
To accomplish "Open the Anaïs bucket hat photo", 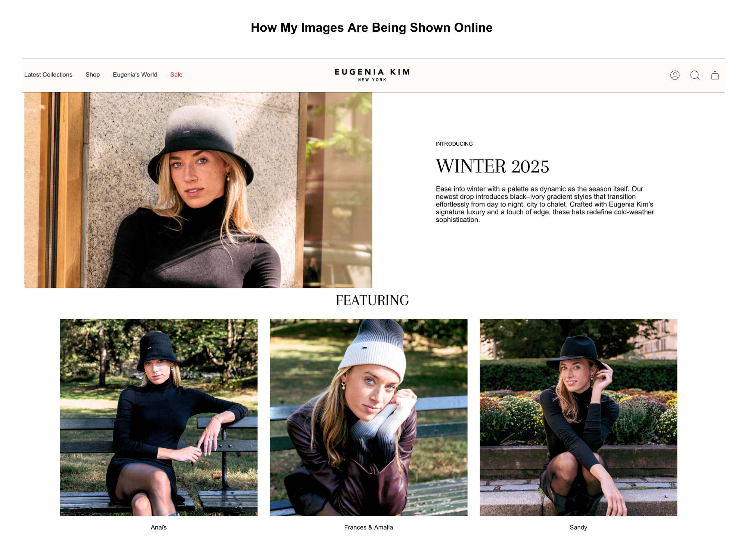I will pyautogui.click(x=159, y=417).
